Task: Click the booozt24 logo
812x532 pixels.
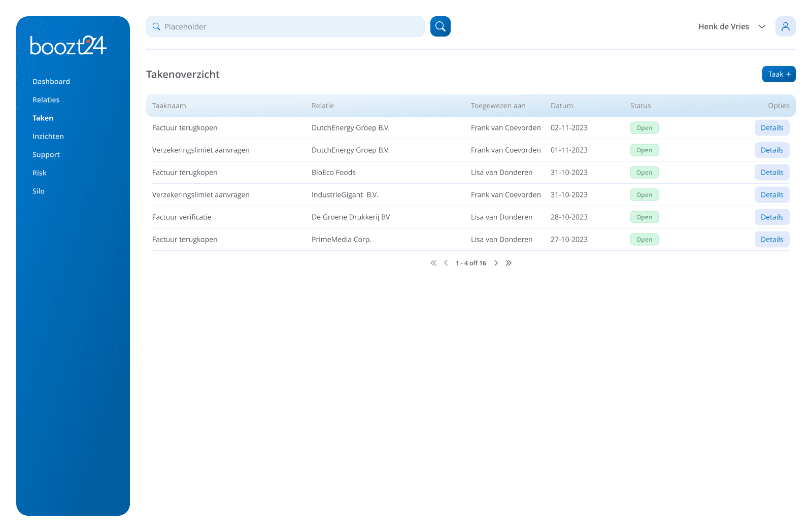Action: click(x=68, y=46)
